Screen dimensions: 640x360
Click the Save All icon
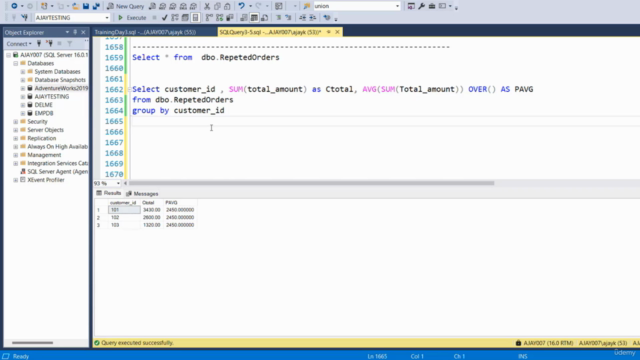[96, 6]
